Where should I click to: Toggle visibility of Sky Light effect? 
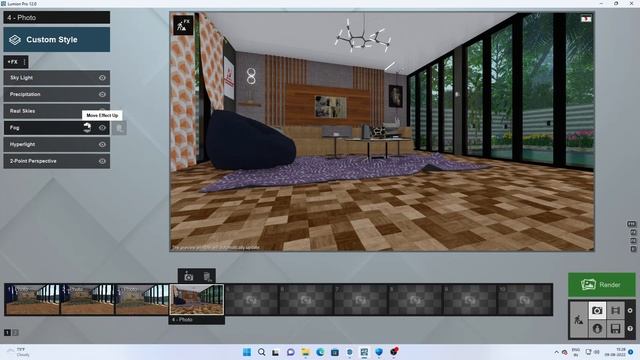tap(102, 78)
